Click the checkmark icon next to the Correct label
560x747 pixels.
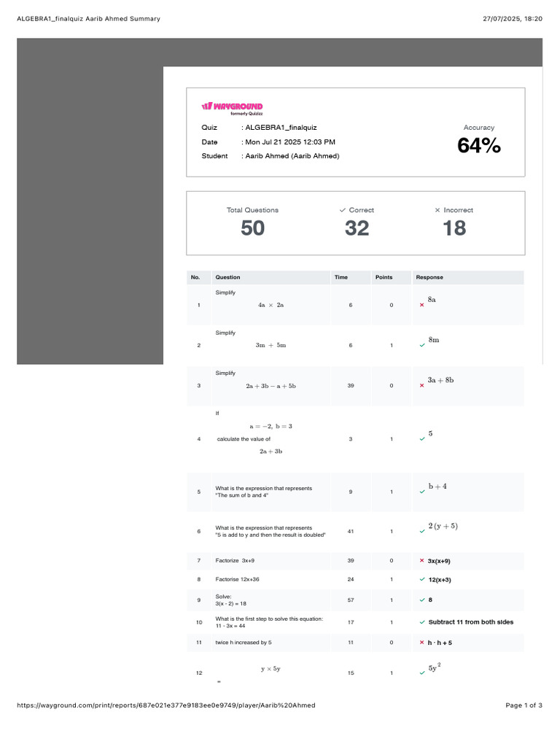[343, 210]
